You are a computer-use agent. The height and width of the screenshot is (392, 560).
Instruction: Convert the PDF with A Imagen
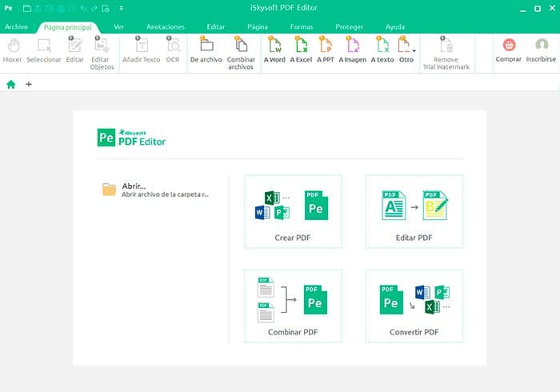point(353,50)
